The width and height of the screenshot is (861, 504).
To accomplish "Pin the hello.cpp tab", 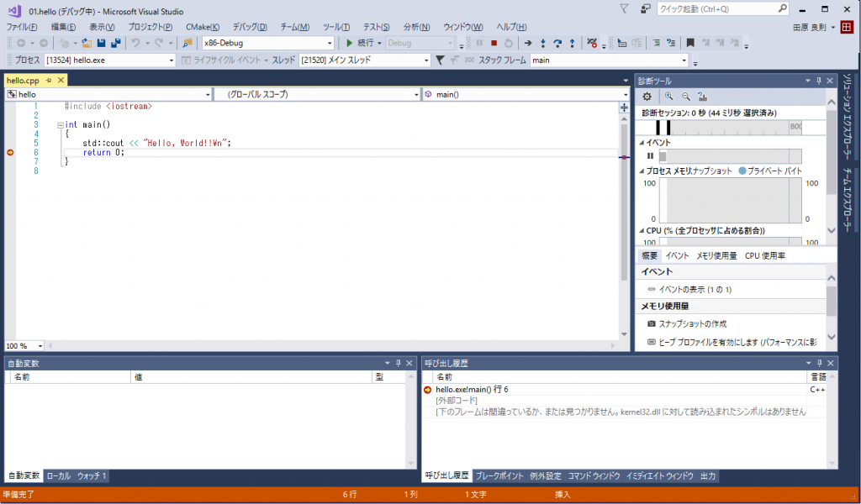I will pos(48,80).
